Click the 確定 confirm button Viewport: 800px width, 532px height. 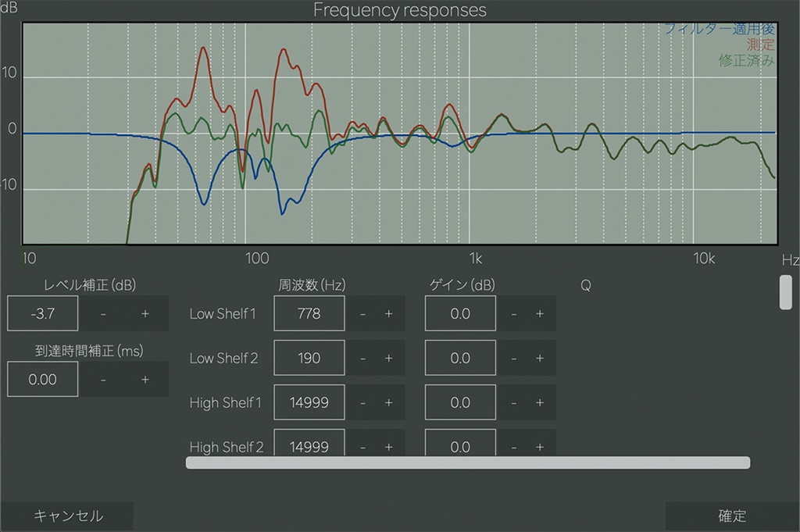tap(732, 516)
